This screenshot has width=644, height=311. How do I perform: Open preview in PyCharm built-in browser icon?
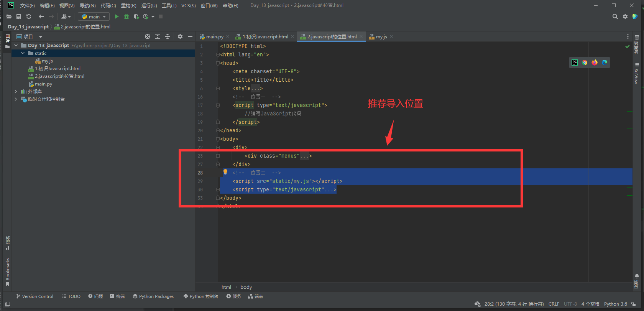[575, 63]
